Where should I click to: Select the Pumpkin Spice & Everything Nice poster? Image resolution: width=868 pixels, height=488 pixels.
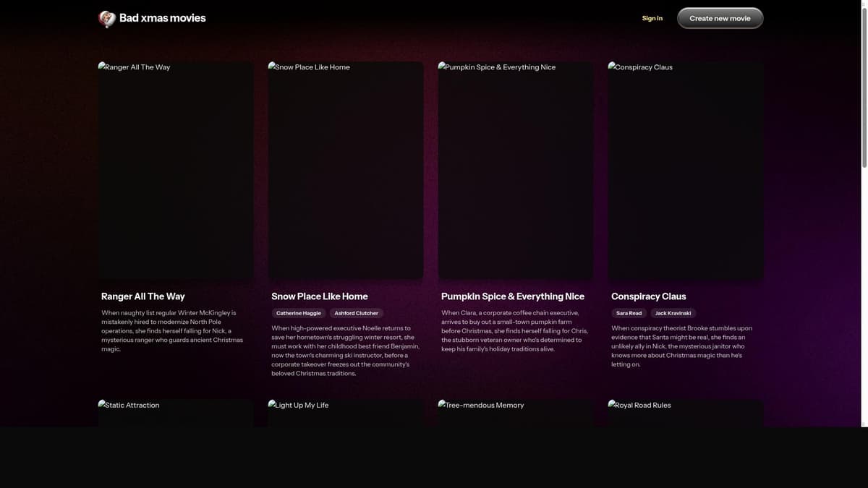click(516, 171)
